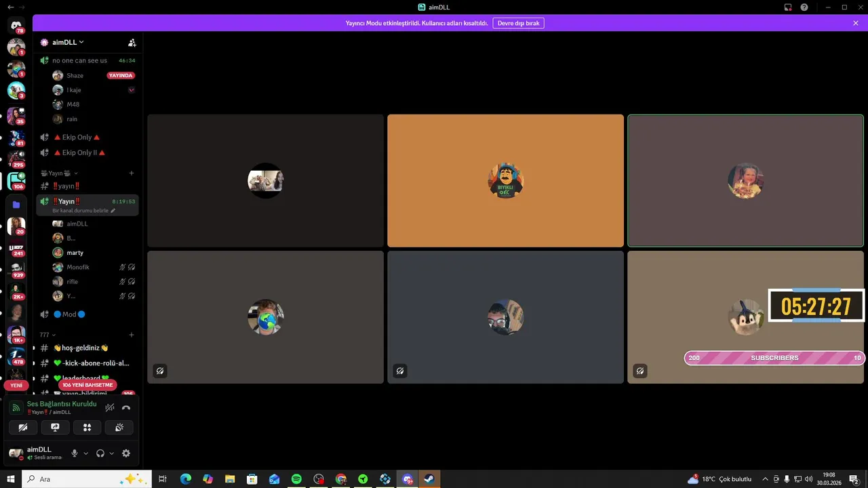Viewport: 868px width, 488px height.
Task: Collapse the 777 category
Action: tap(47, 335)
